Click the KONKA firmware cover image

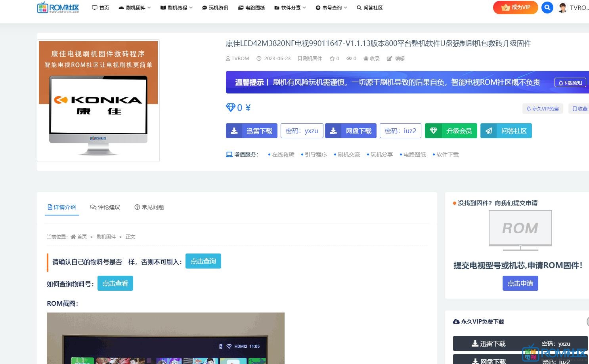tap(98, 101)
